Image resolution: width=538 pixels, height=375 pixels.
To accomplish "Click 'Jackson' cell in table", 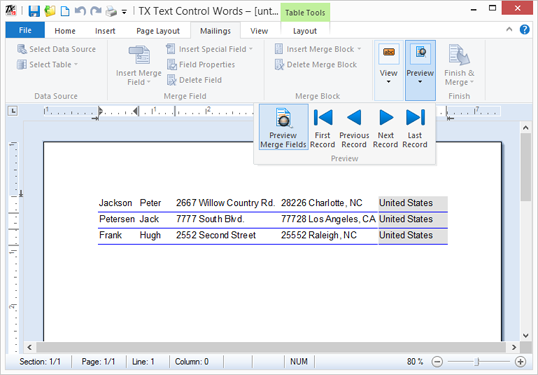I will (116, 203).
